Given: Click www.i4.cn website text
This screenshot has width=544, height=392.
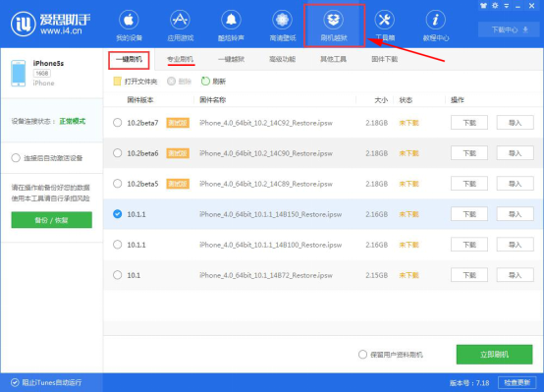Looking at the screenshot, I should [x=61, y=30].
